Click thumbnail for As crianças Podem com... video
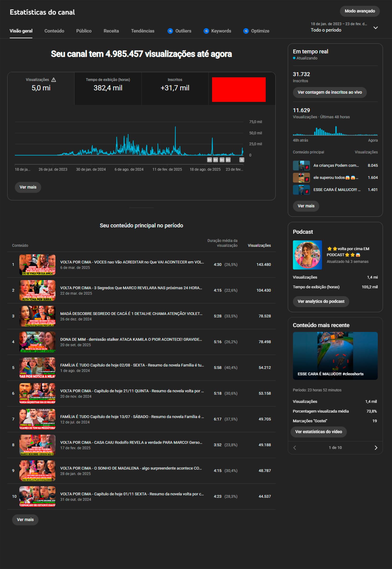 301,165
